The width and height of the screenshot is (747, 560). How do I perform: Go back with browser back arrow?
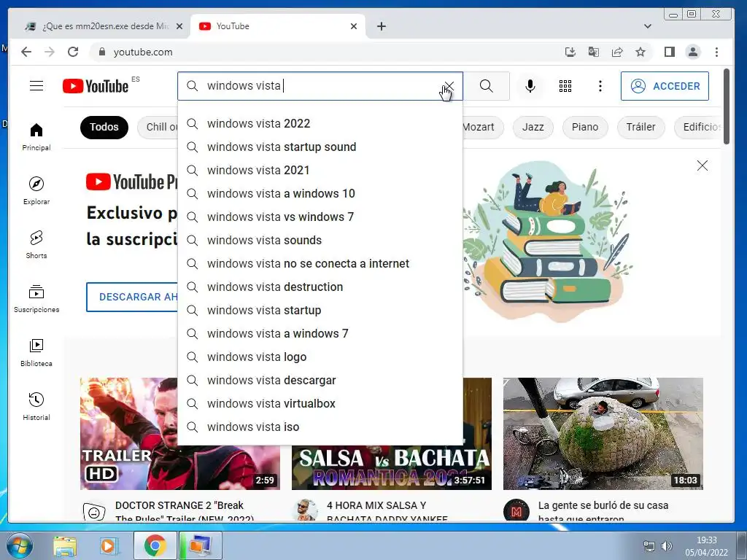[x=26, y=52]
